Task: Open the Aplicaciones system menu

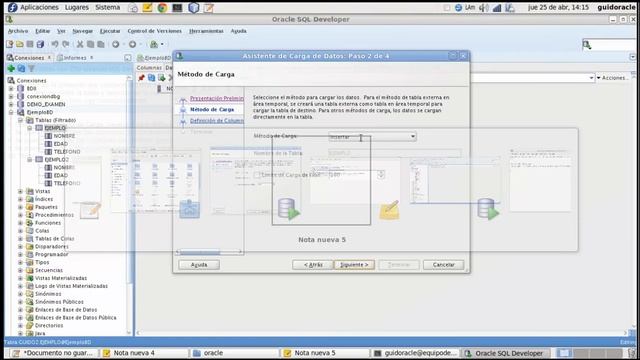Action: (39, 7)
